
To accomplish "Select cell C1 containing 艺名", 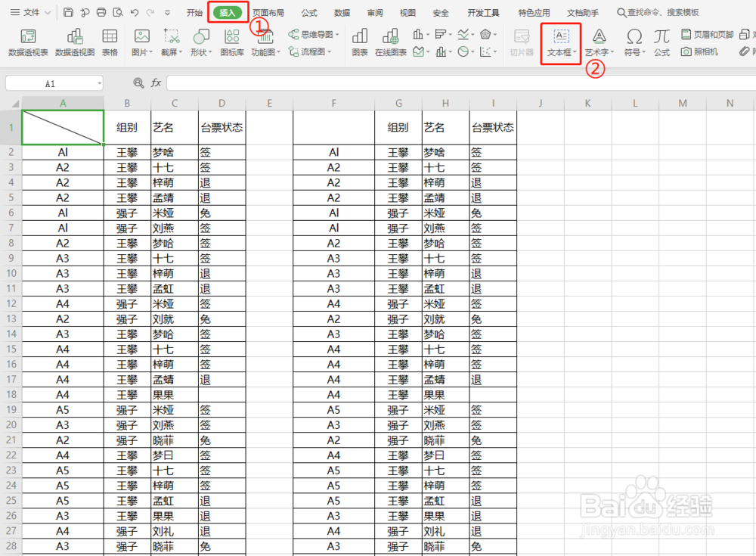I will 175,127.
